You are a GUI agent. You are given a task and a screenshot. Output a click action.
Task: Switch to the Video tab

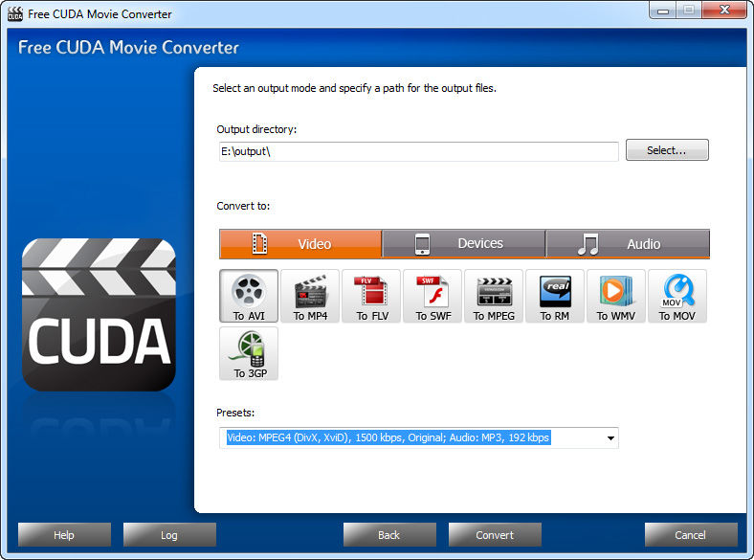coord(300,244)
